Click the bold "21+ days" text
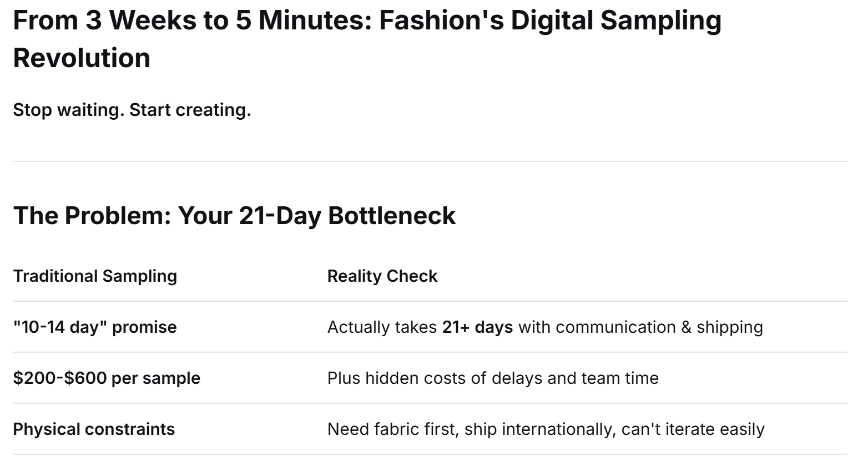 click(x=477, y=327)
